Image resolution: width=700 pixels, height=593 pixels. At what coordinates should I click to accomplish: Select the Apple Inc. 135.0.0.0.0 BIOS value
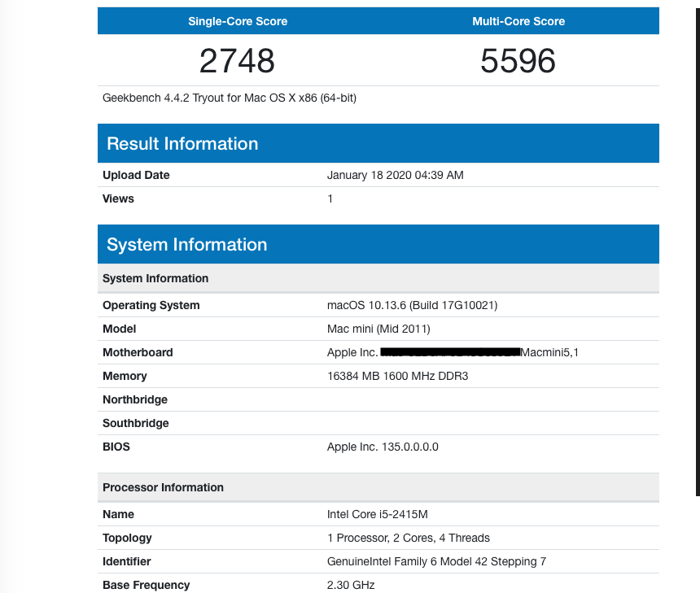(383, 447)
